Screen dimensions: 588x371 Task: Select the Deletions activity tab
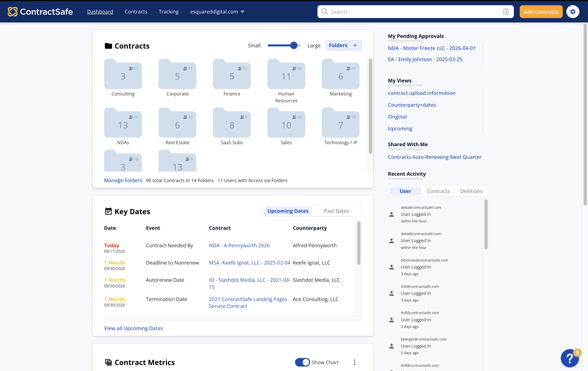click(x=471, y=191)
